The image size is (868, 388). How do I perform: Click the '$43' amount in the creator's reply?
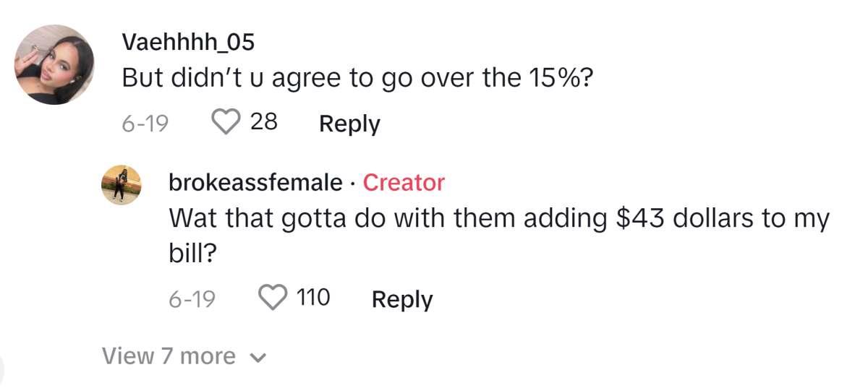pos(639,217)
